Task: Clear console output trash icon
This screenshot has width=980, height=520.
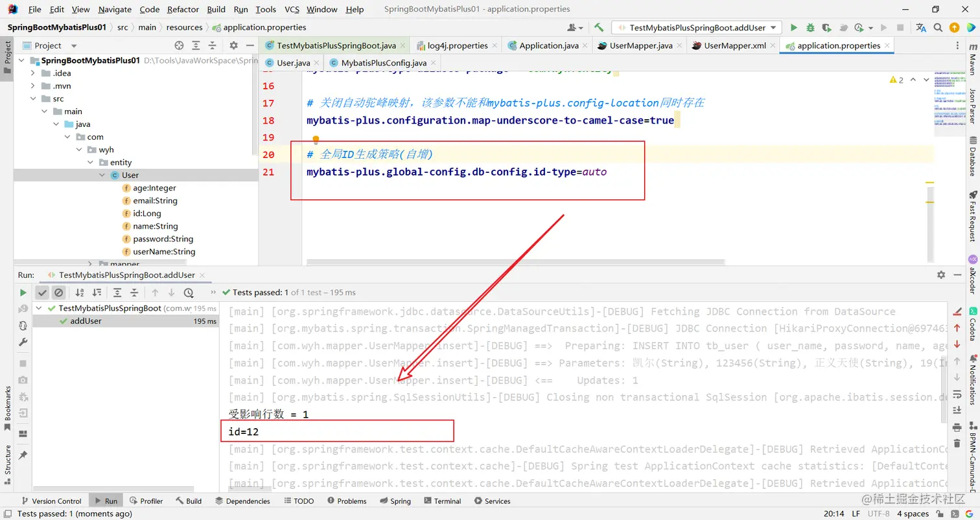Action: 957,444
